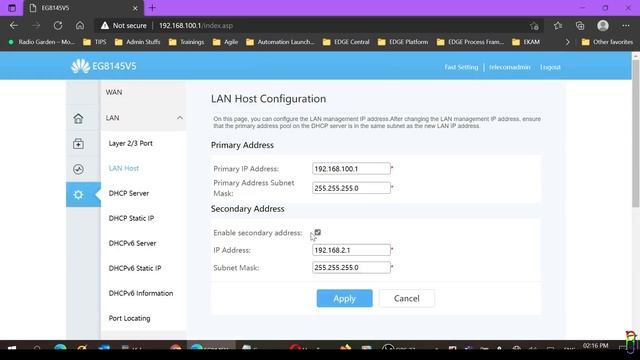The image size is (640, 360).
Task: Focus secondary IP Address field 192.168.2.1
Action: click(x=351, y=250)
